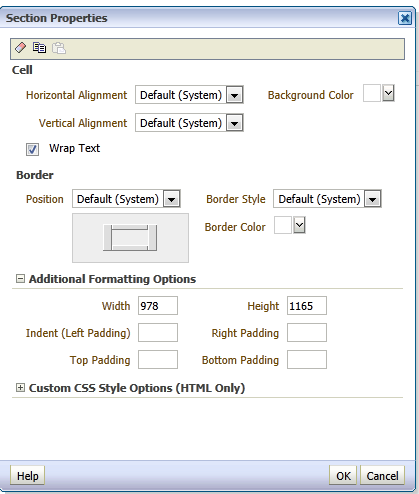Click the Border Style label
The width and height of the screenshot is (419, 494).
point(236,199)
